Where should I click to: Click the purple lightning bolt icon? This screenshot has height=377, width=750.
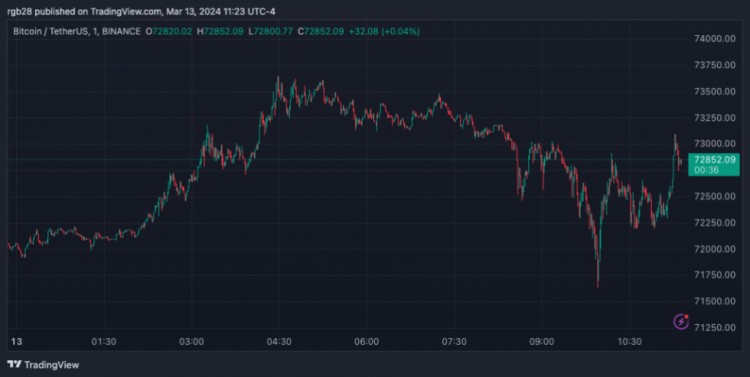coord(681,322)
